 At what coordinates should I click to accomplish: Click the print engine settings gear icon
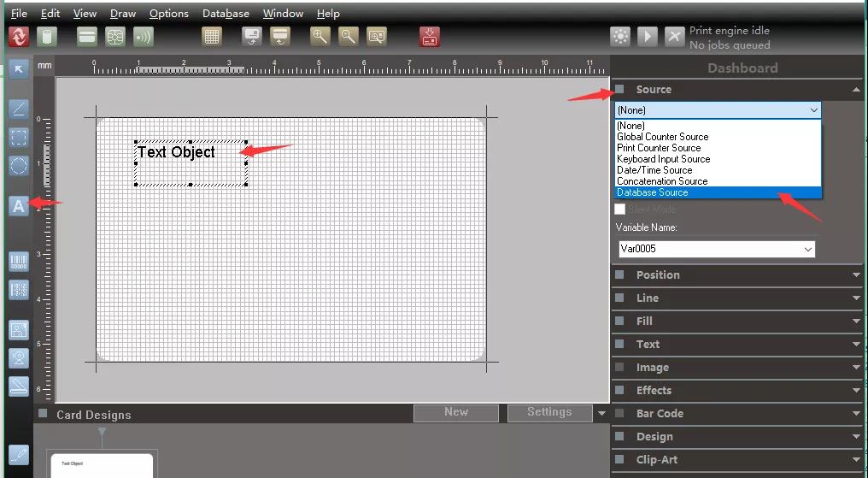click(x=620, y=37)
